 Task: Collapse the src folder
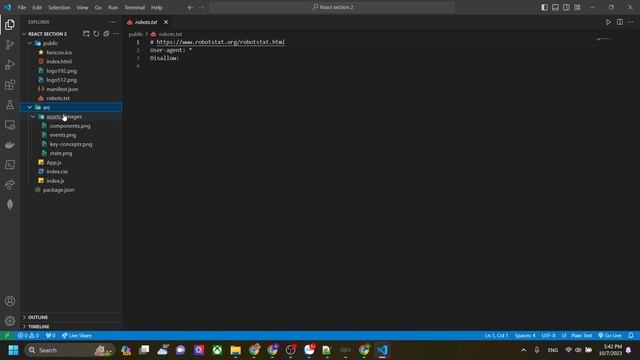click(x=71, y=107)
